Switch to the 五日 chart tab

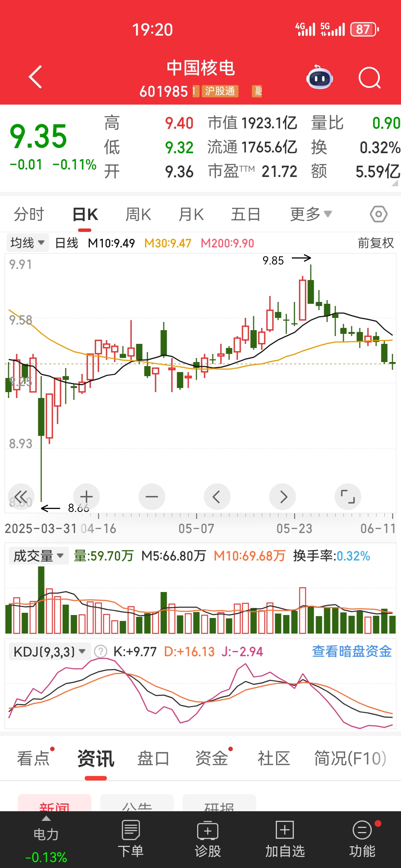245,214
